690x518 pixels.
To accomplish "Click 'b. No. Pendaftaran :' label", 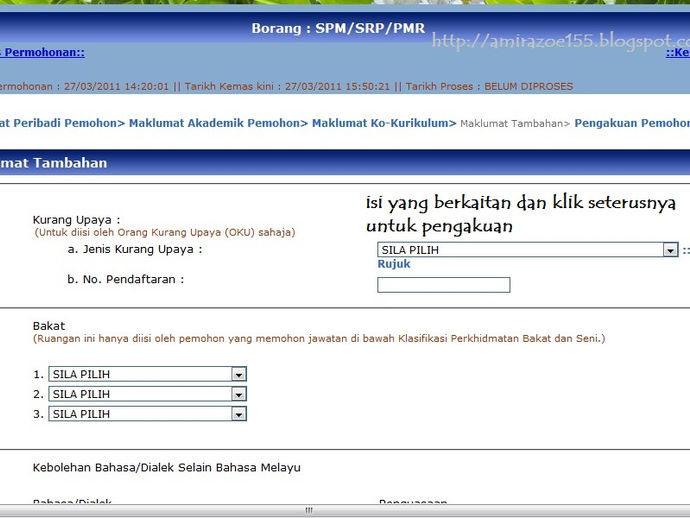I will (126, 279).
